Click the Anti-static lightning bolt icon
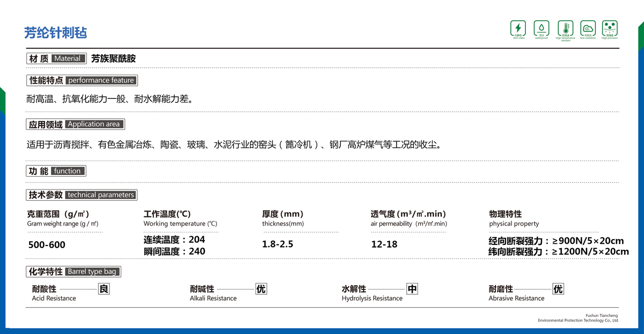Viewport: 644px width, 334px height. [518, 28]
